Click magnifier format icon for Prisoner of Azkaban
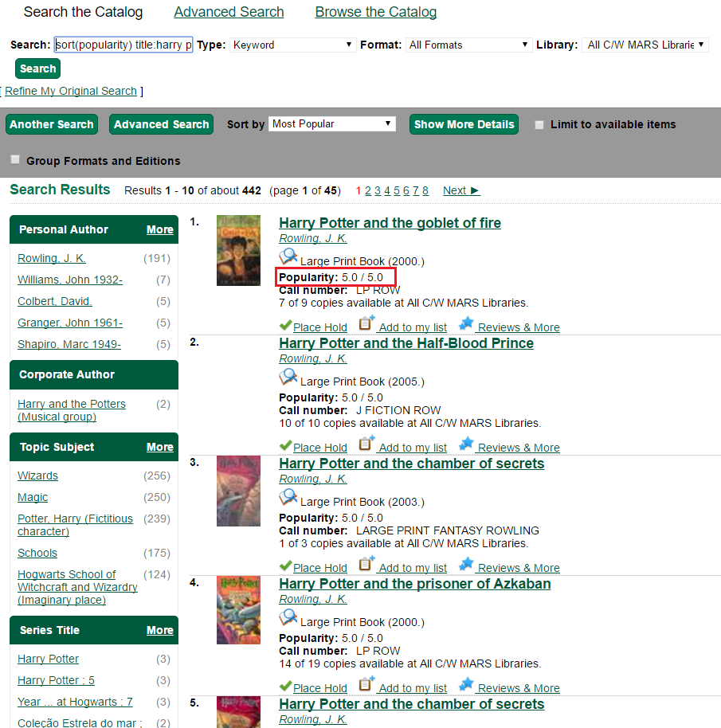The height and width of the screenshot is (728, 721). [x=288, y=618]
